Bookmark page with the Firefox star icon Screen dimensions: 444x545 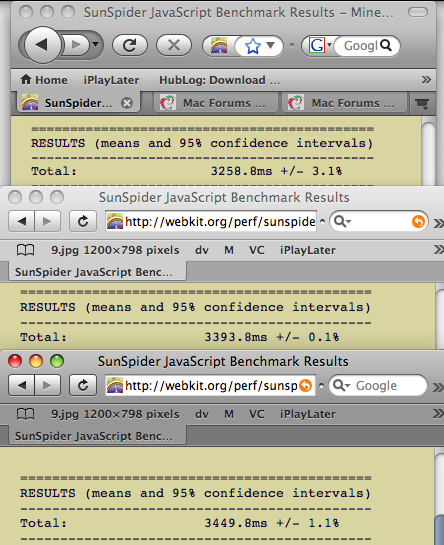coord(253,46)
